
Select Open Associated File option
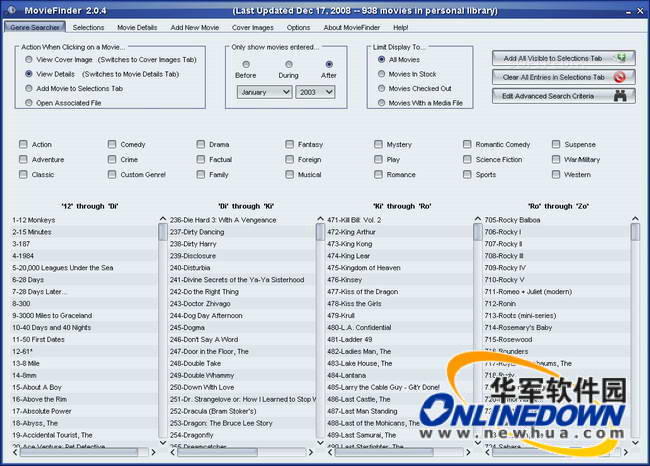point(29,103)
